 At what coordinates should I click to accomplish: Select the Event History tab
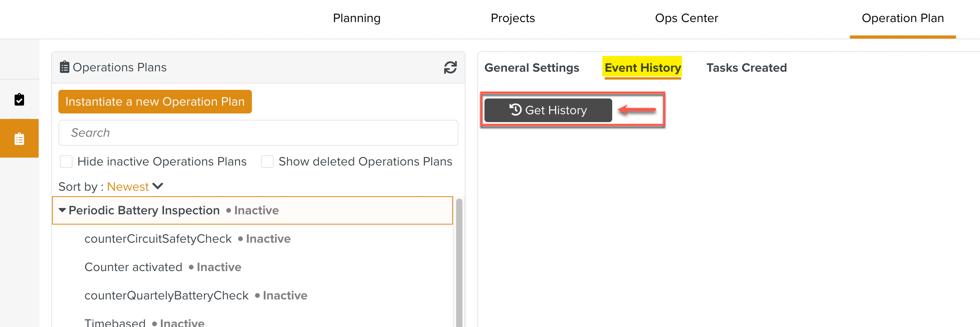pyautogui.click(x=643, y=68)
